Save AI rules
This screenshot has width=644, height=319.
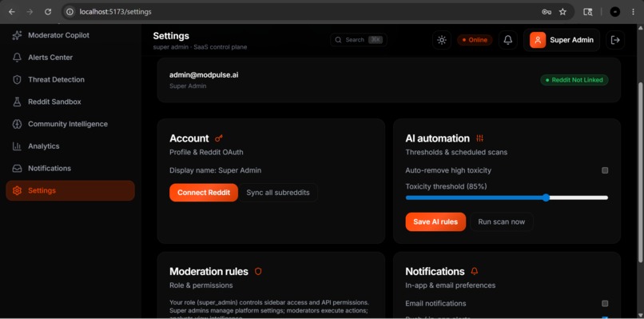coord(435,222)
